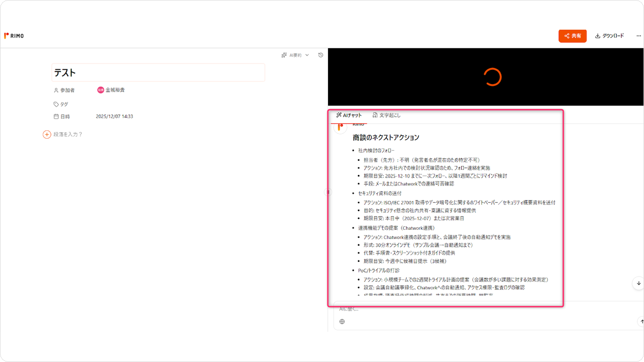Click the Rimo avatar in the chat

(x=341, y=127)
